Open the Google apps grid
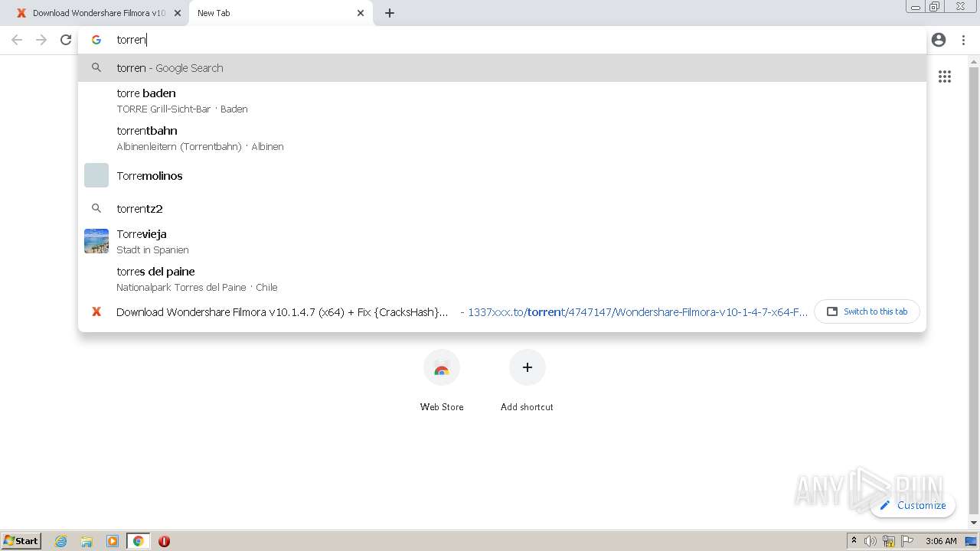 945,77
